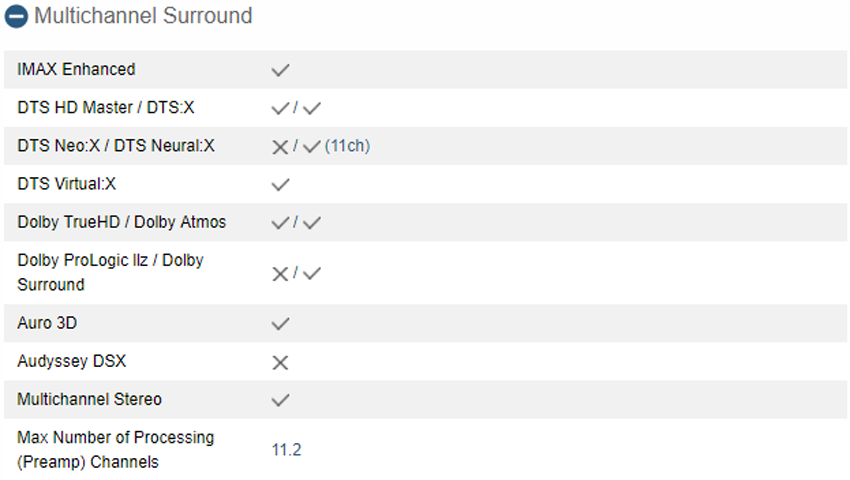Click the Dolby TrueHD first checkmark
Image resolution: width=850 pixels, height=480 pixels.
(280, 222)
